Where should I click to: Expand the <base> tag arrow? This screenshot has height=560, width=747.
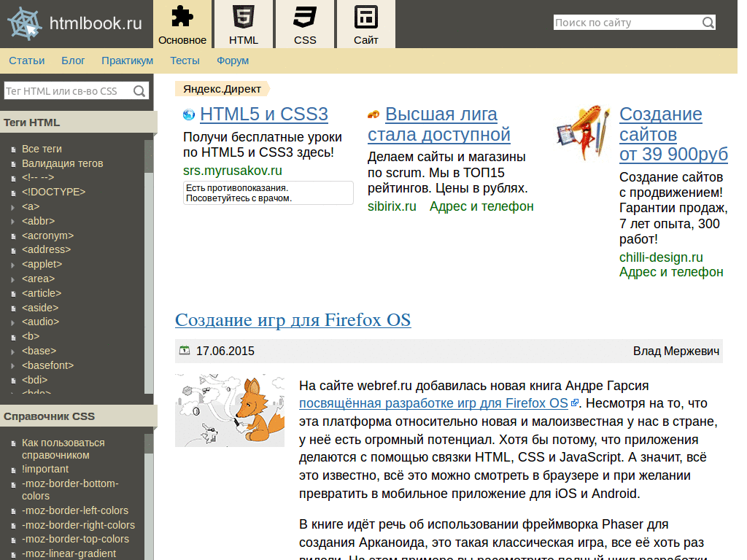point(13,351)
